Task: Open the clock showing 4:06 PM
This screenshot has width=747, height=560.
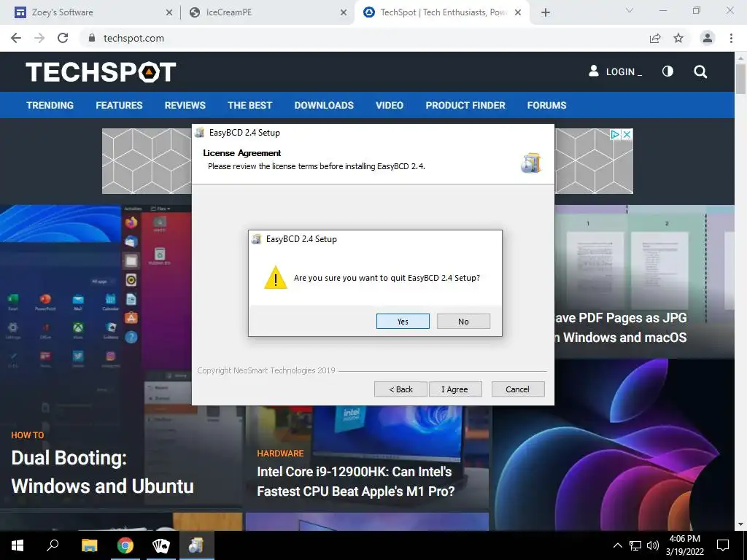Action: pyautogui.click(x=684, y=545)
